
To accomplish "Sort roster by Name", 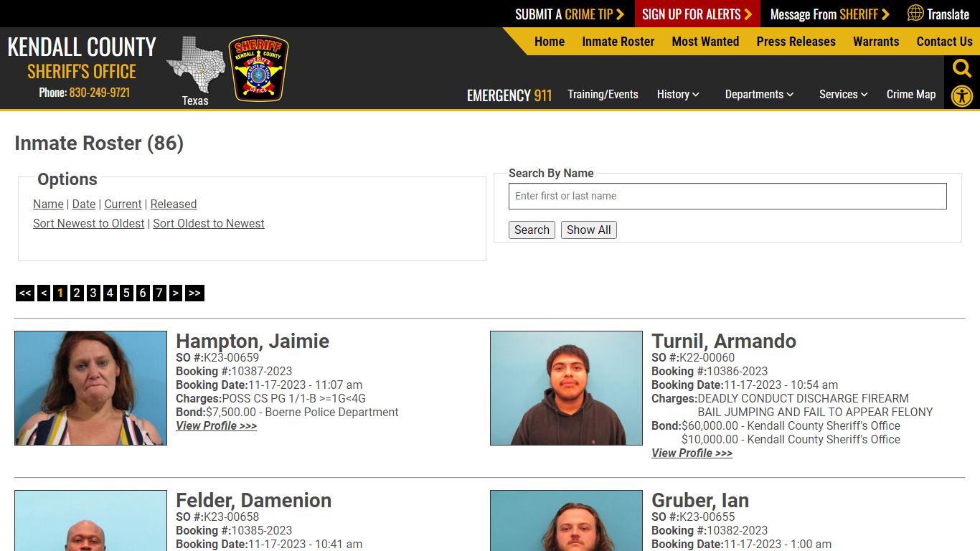I will (48, 204).
